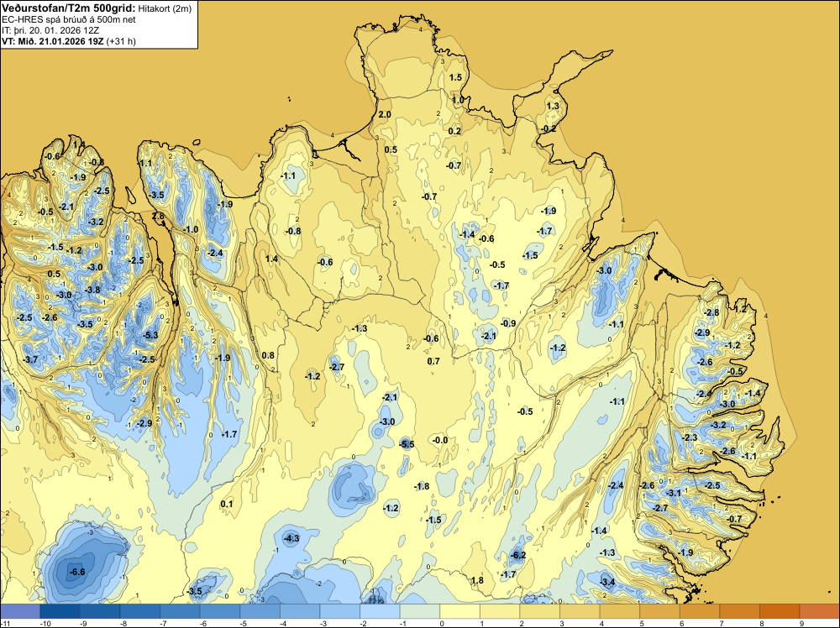Click the 2.0 temperature value on the coast
The width and height of the screenshot is (840, 628).
tap(385, 114)
